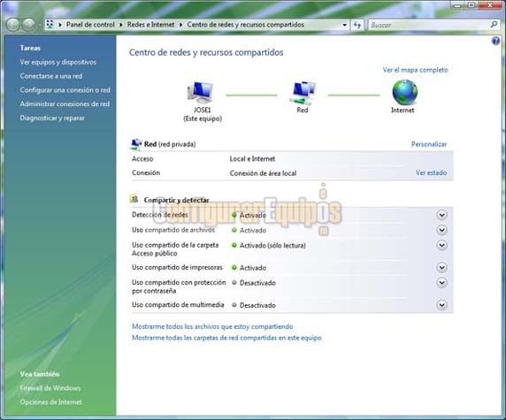The height and width of the screenshot is (420, 506).
Task: Select Panel de control breadcrumb
Action: 90,25
